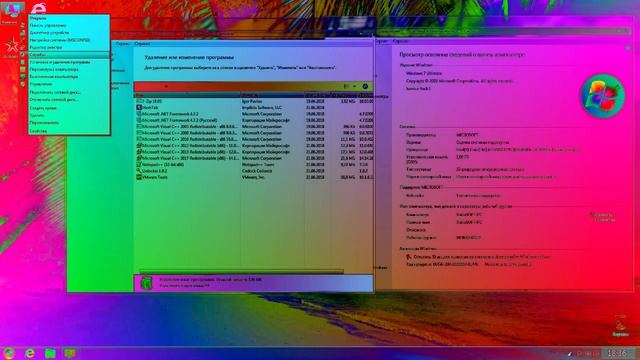640x360 pixels.
Task: Choose 'Создать ярлык' in context menu
Action: click(69, 108)
